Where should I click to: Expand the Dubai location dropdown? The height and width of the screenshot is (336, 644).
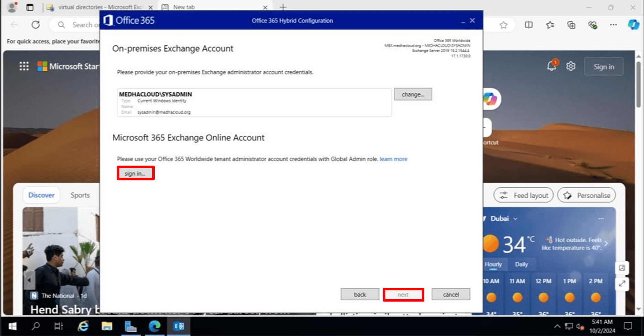pyautogui.click(x=515, y=219)
